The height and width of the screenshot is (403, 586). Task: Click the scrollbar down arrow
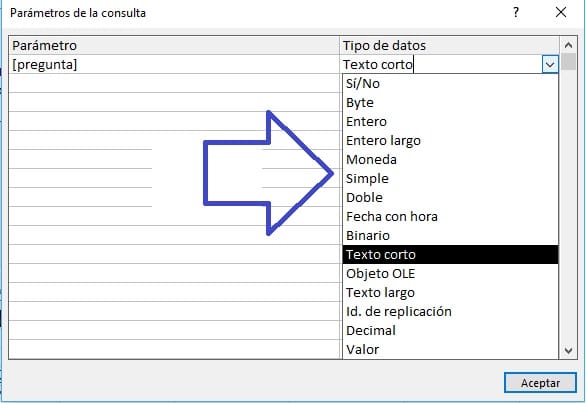click(568, 351)
